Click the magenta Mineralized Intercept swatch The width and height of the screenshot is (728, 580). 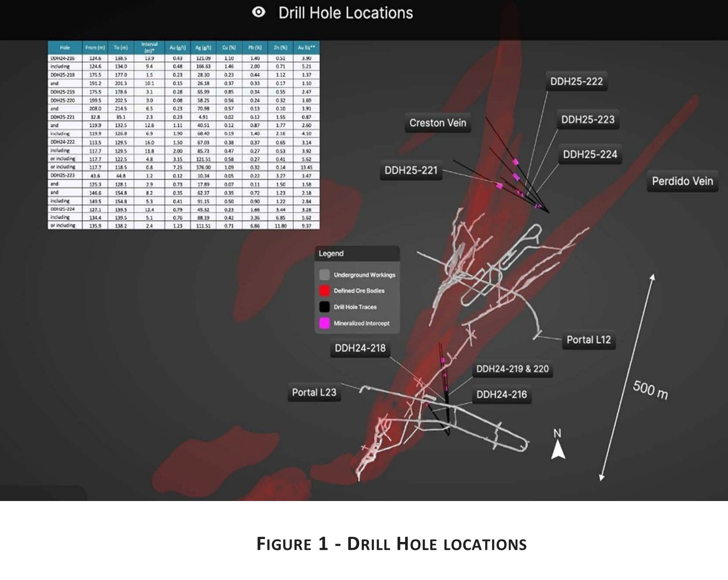[325, 323]
